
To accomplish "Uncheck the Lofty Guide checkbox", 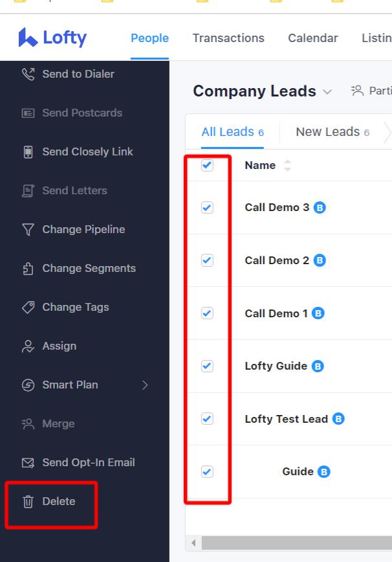I will 207,366.
